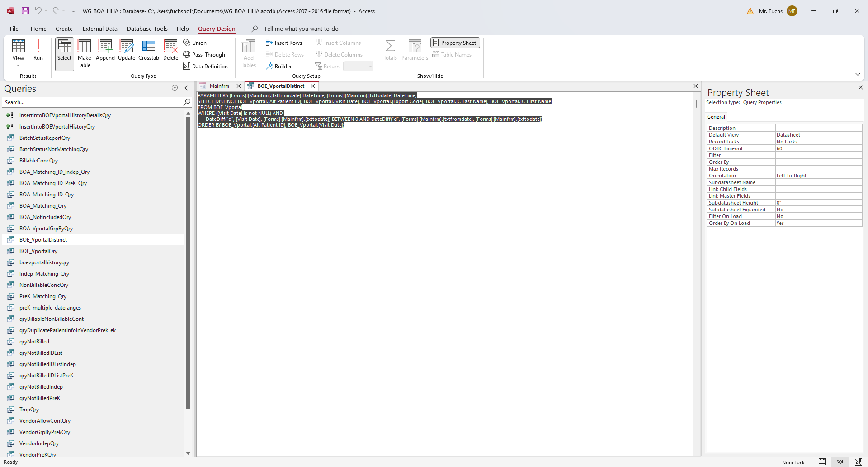Close the query document window area

(x=696, y=86)
